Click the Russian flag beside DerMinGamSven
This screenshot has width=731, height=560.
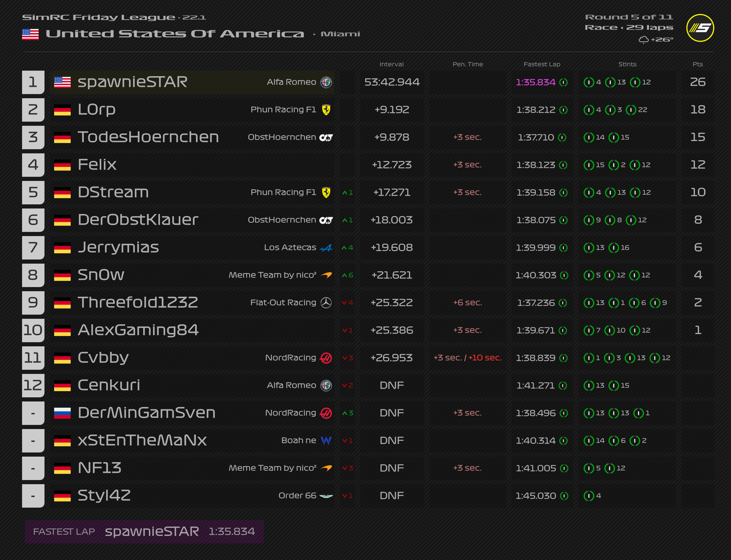pyautogui.click(x=62, y=413)
